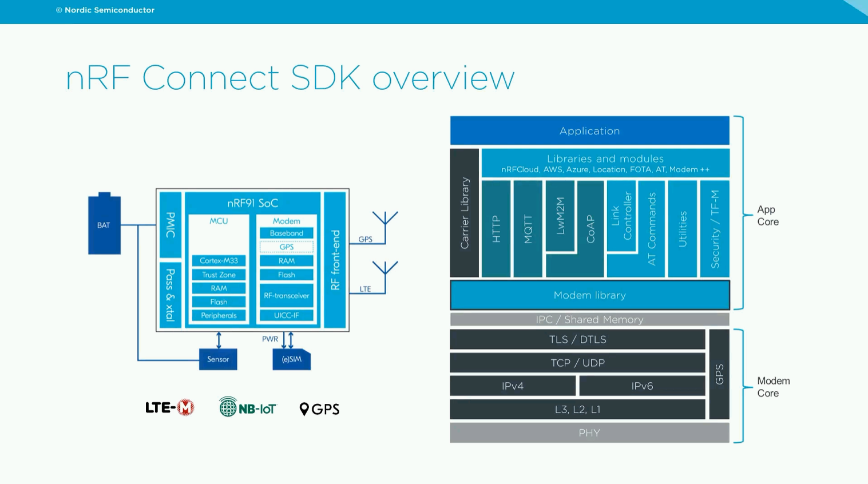Click the UICC-IF block
The width and height of the screenshot is (868, 484).
pos(287,315)
